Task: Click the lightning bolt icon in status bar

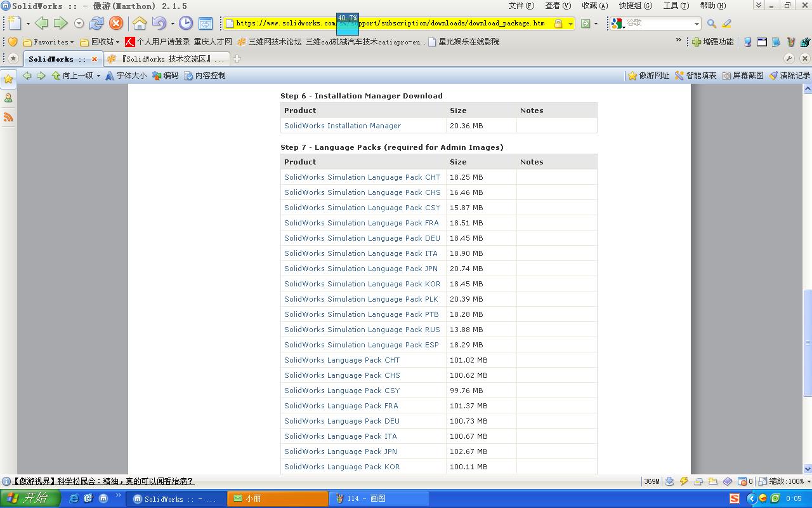Action: pyautogui.click(x=684, y=481)
